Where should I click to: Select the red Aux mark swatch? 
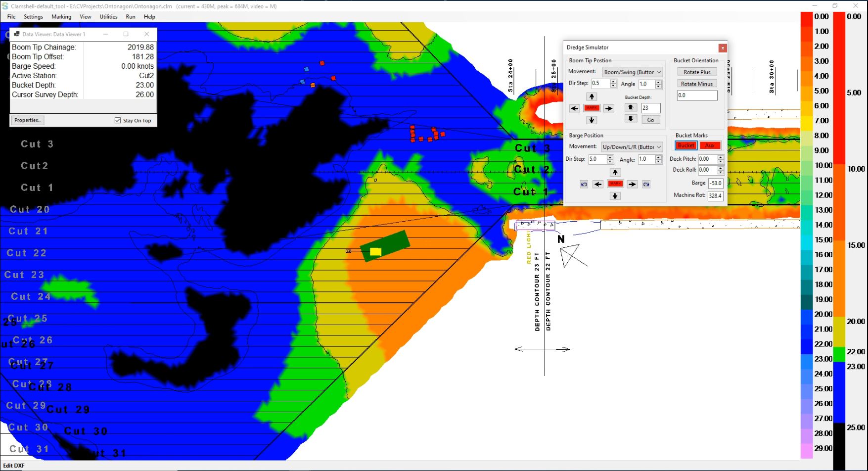(710, 145)
